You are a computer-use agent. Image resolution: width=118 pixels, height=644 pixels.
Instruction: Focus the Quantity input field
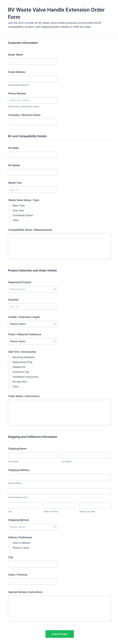click(x=33, y=306)
